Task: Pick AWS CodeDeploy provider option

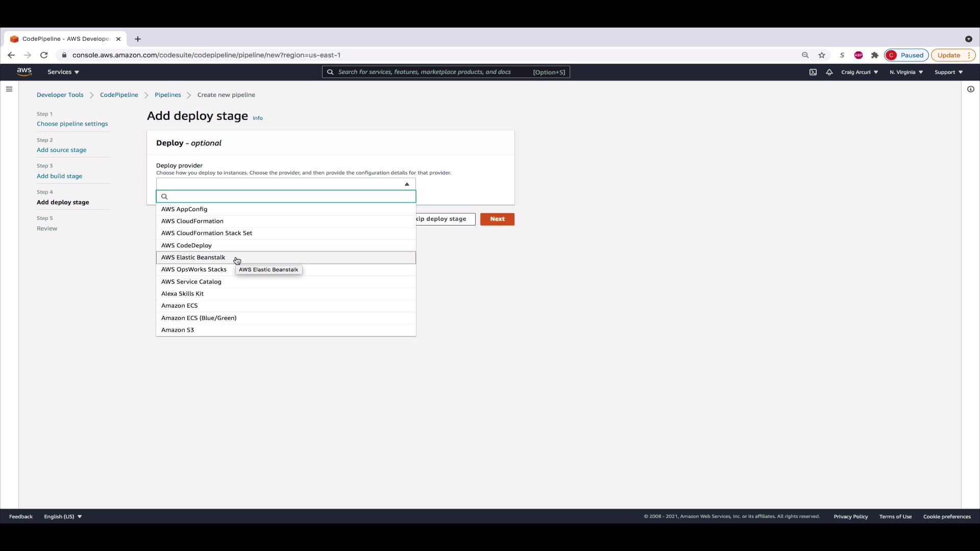Action: pyautogui.click(x=186, y=245)
